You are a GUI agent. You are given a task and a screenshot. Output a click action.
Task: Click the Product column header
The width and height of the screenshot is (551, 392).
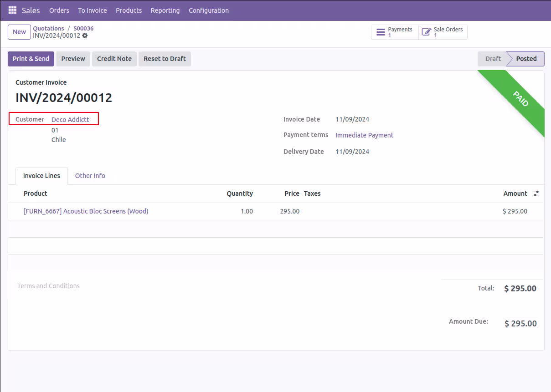pyautogui.click(x=35, y=193)
